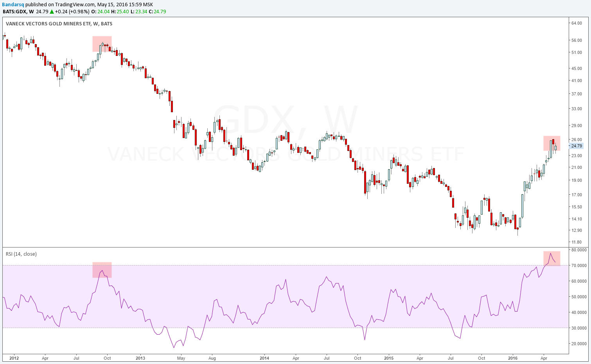Click the 64.00 price axis label
The image size is (591, 364).
coord(577,23)
